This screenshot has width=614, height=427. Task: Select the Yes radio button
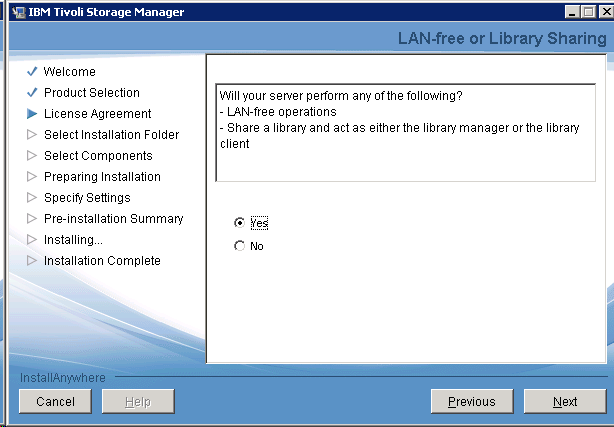239,223
